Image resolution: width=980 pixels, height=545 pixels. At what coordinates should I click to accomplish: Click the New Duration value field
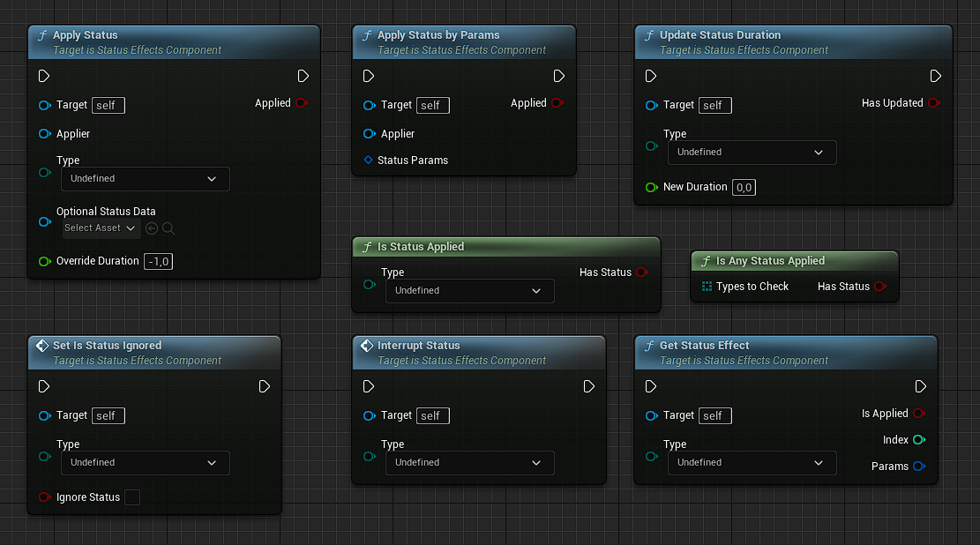tap(744, 187)
